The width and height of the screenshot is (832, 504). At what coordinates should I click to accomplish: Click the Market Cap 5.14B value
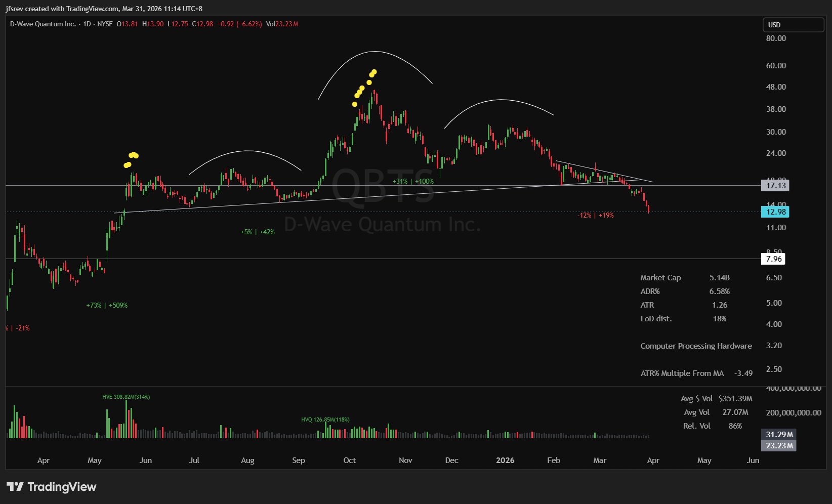click(x=719, y=278)
